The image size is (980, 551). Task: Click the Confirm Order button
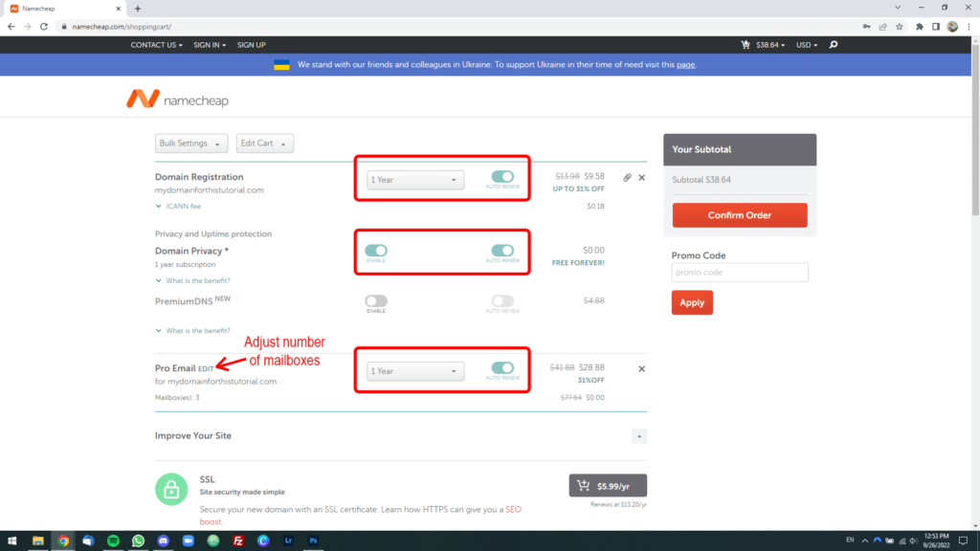740,215
